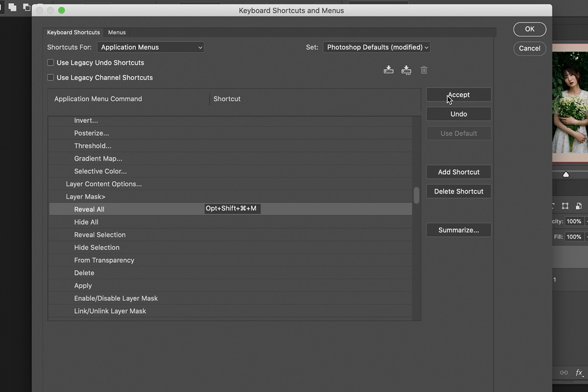The width and height of the screenshot is (588, 392).
Task: Accept the new Reveal All shortcut
Action: coord(459,94)
